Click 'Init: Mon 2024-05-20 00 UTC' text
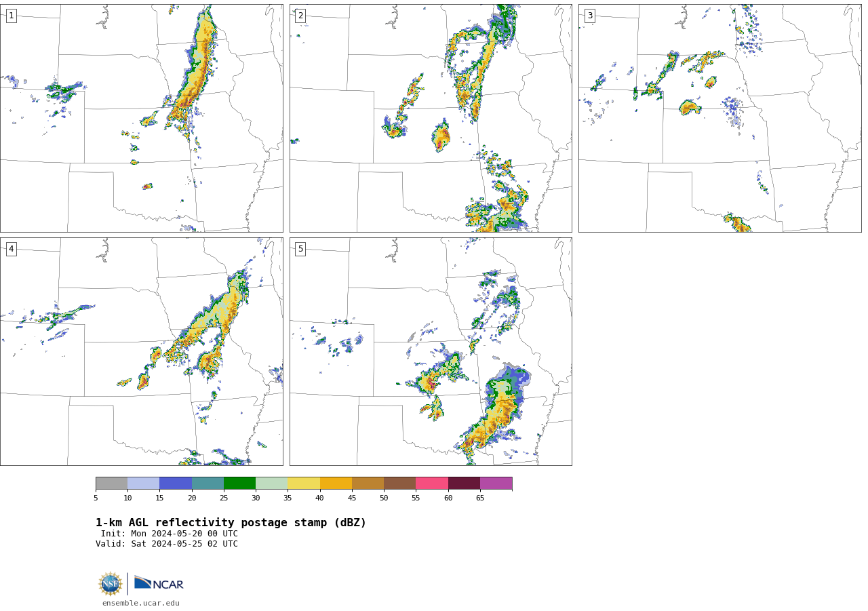 click(170, 534)
